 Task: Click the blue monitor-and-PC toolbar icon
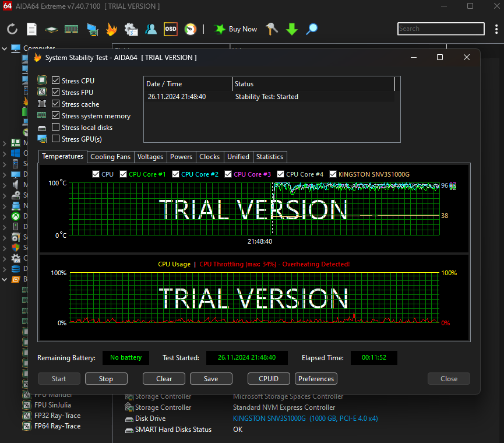click(93, 30)
